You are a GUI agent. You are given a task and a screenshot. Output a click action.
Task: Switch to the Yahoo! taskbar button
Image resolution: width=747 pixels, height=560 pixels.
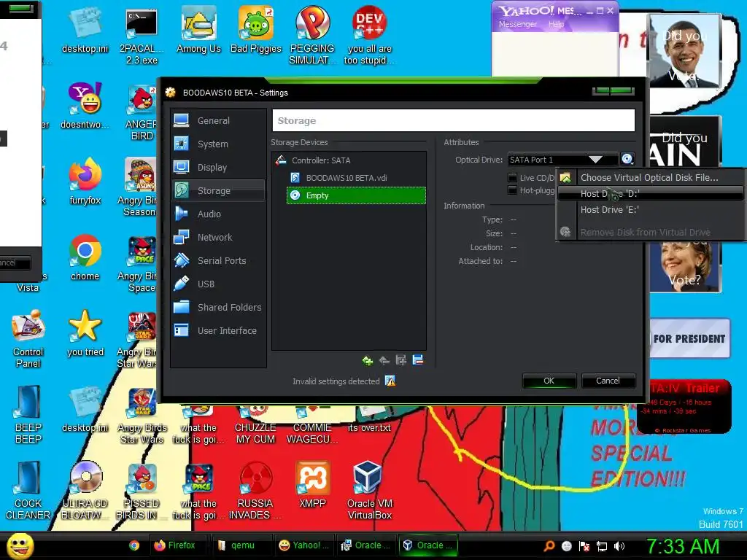click(304, 545)
